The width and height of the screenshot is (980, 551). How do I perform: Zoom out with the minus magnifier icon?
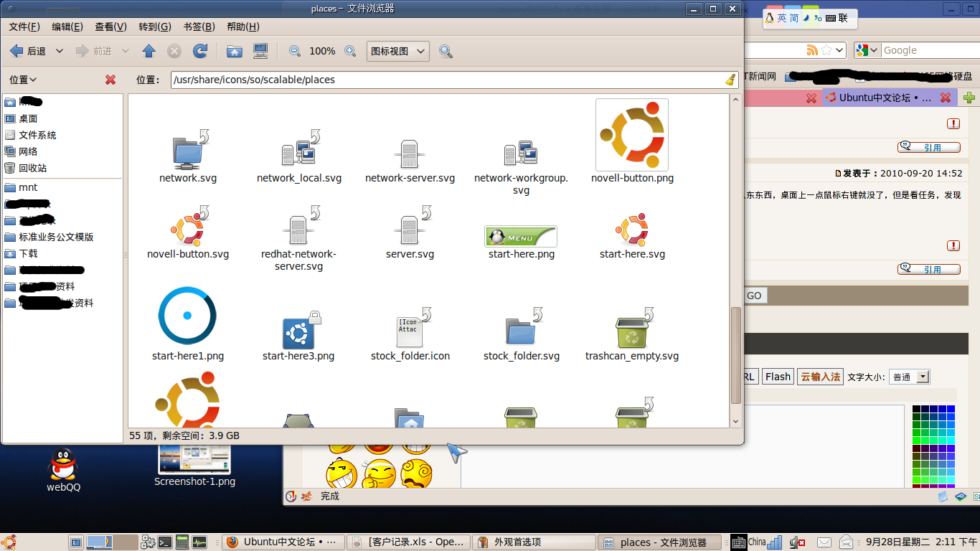[x=295, y=51]
